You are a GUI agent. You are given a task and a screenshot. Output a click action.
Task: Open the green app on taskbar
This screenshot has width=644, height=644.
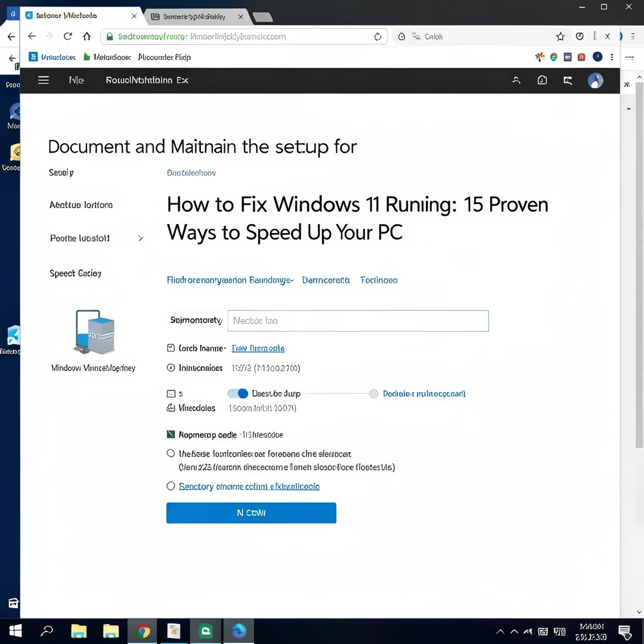pos(206,631)
